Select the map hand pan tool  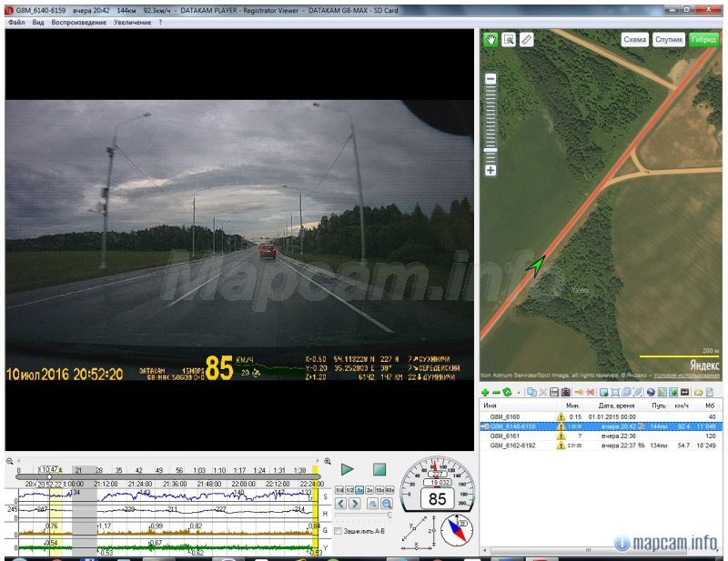tap(491, 39)
